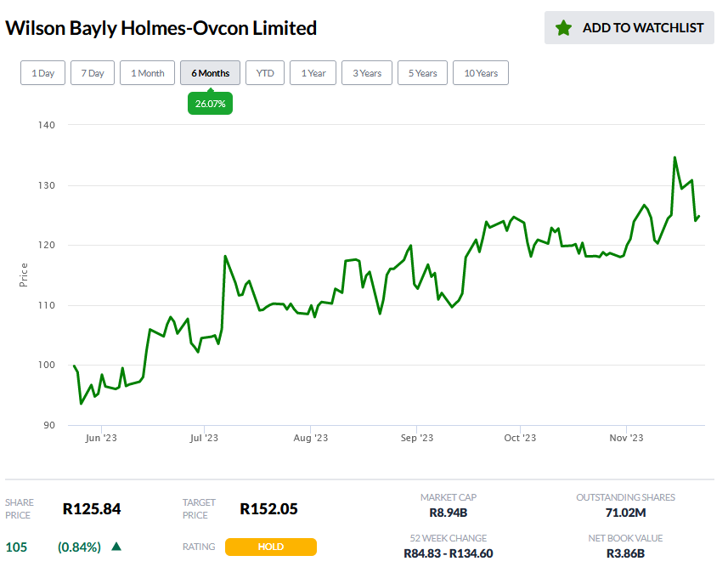Click the Price y-axis title
This screenshot has height=567, width=728.
23,275
